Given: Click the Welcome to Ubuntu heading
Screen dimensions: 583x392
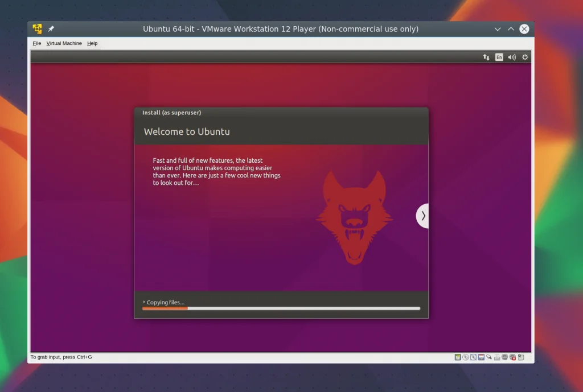Looking at the screenshot, I should pyautogui.click(x=187, y=131).
